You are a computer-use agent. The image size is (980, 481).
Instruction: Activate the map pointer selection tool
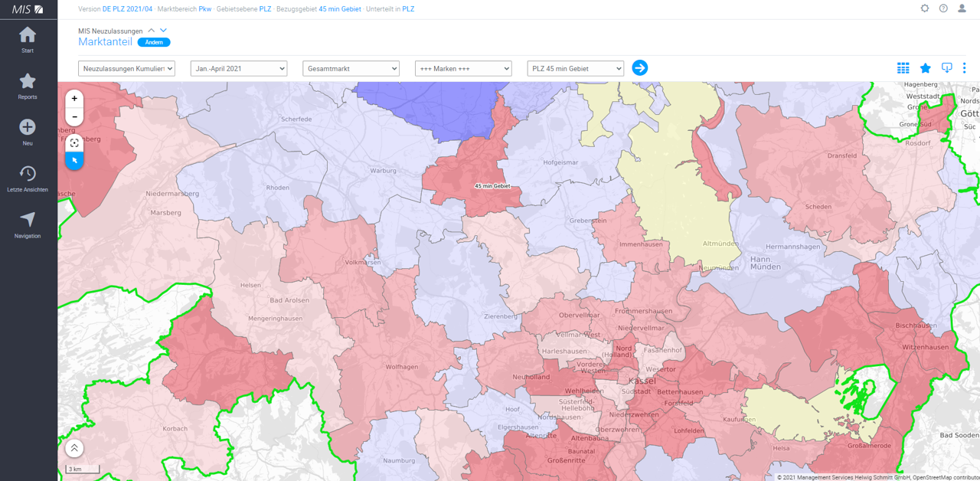[74, 161]
